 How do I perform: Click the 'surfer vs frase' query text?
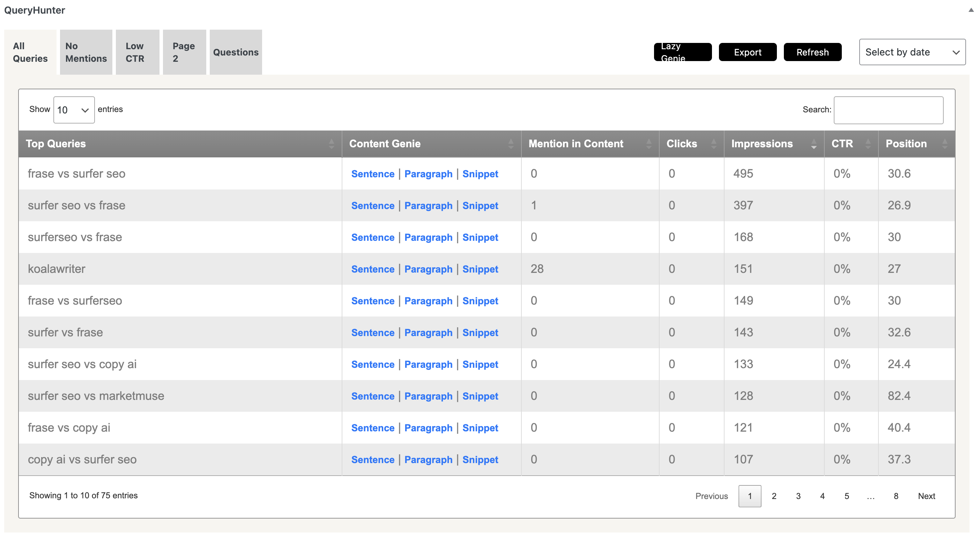[65, 333]
